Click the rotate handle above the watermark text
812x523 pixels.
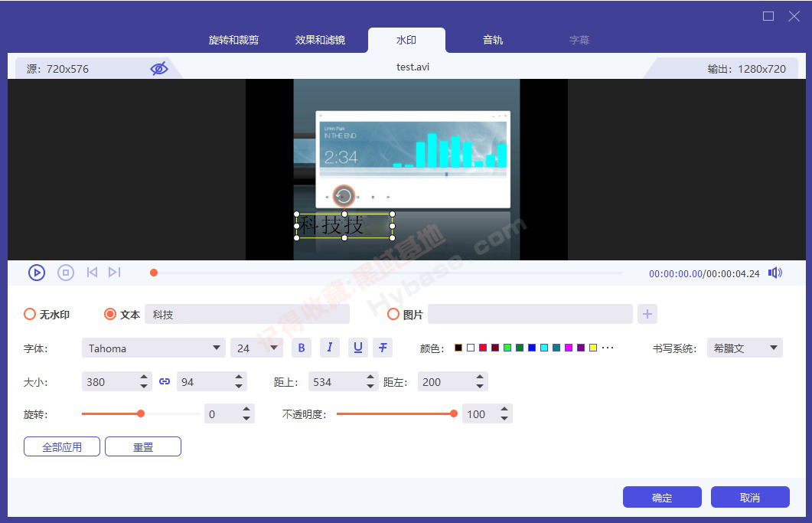344,196
